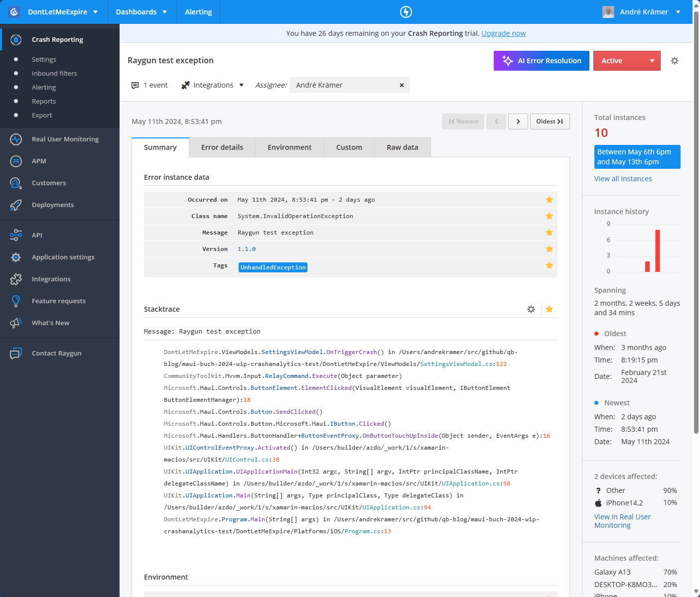Open the Crash Reporting section icon
700x597 pixels.
click(x=16, y=39)
